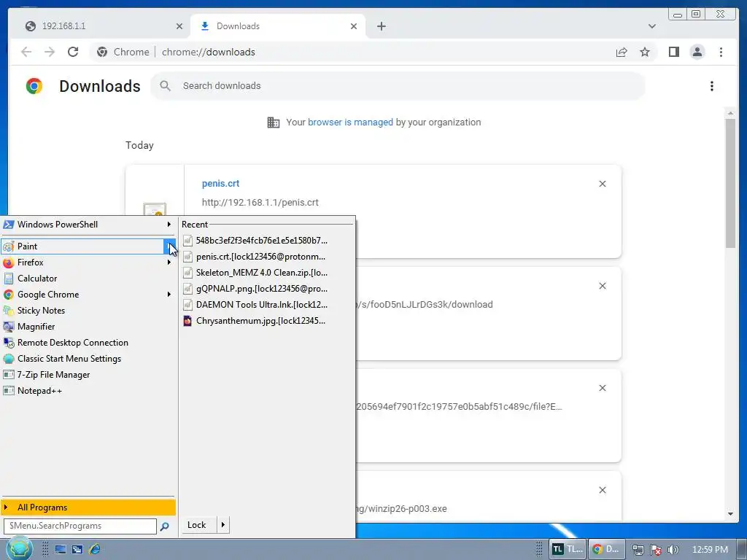Image resolution: width=747 pixels, height=560 pixels.
Task: Reload the downloads page
Action: coord(73,52)
